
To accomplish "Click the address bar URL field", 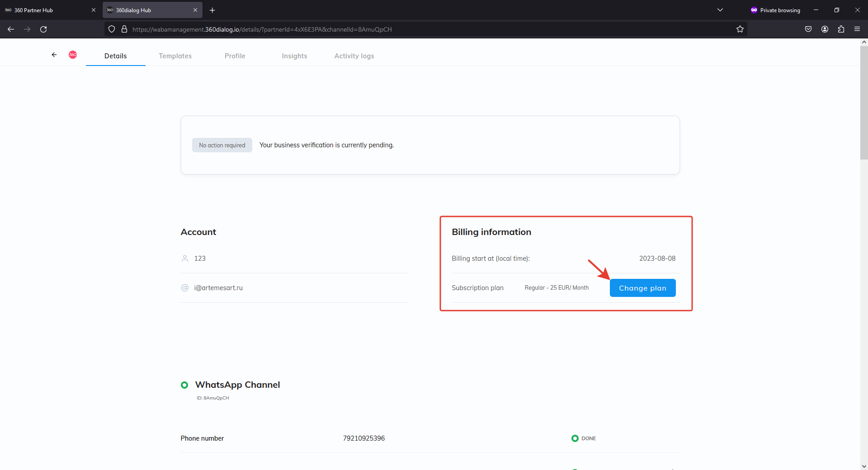I will tap(425, 29).
